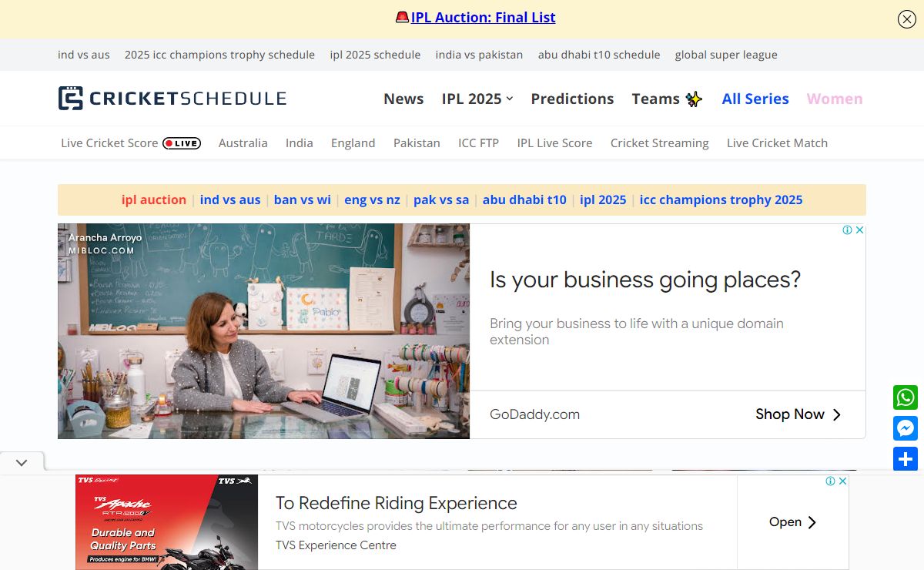Screen dimensions: 924x570
Task: Open the Cricket Streaming tab
Action: [x=660, y=143]
